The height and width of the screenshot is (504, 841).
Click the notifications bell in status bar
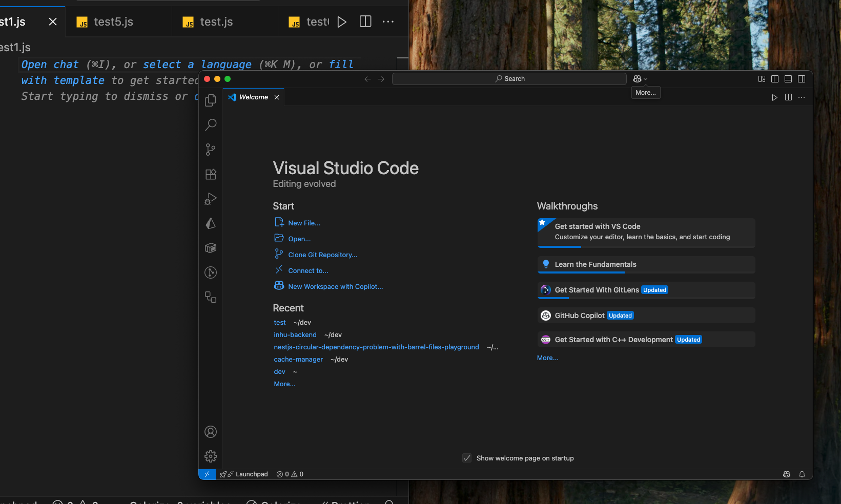[x=802, y=474]
